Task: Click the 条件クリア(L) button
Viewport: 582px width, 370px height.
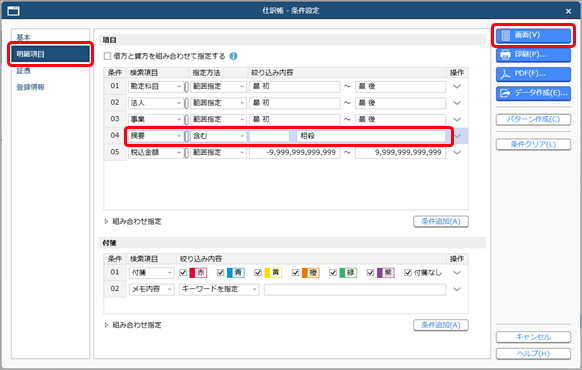Action: click(x=533, y=144)
